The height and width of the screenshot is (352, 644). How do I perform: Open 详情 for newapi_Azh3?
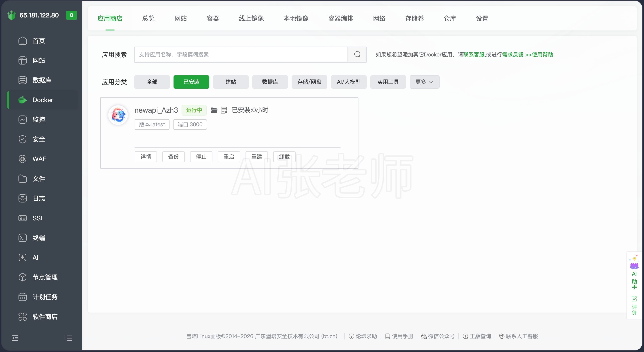(x=146, y=157)
